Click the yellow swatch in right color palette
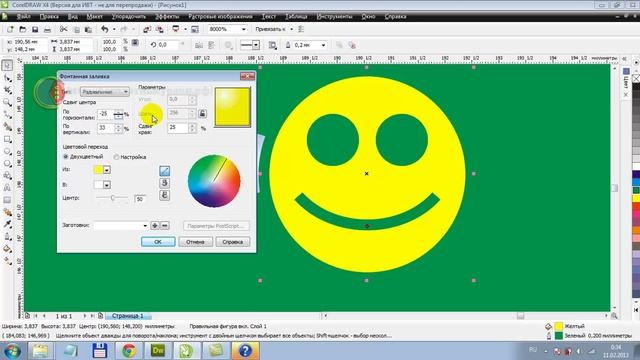The width and height of the screenshot is (640, 360). (x=636, y=198)
